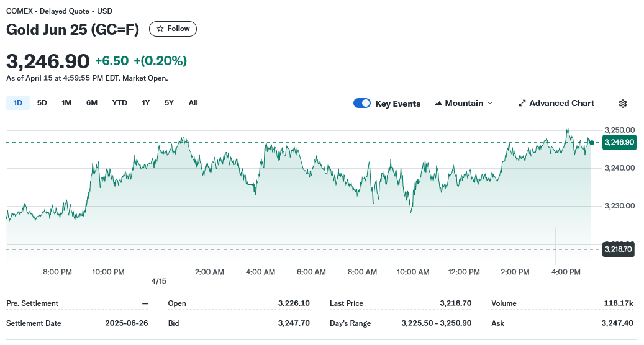Choose the 5Y range tab

pyautogui.click(x=169, y=103)
